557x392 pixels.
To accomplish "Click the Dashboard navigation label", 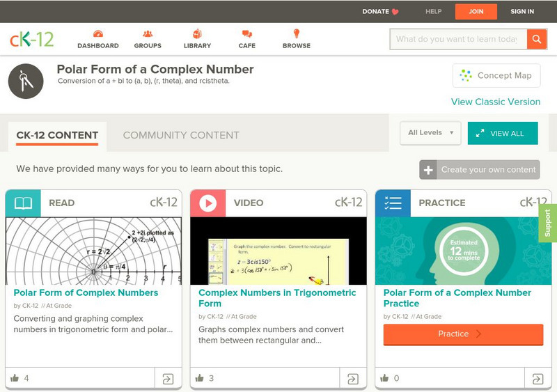I will (x=98, y=46).
